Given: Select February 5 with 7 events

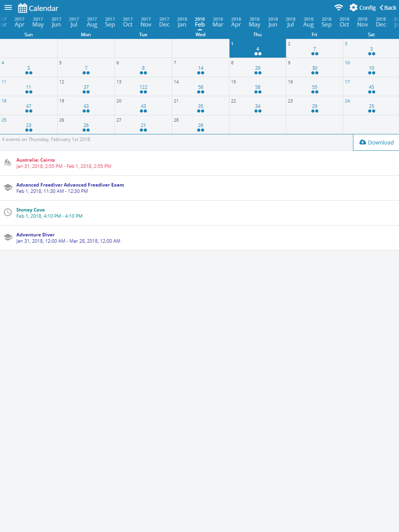Looking at the screenshot, I should [86, 67].
